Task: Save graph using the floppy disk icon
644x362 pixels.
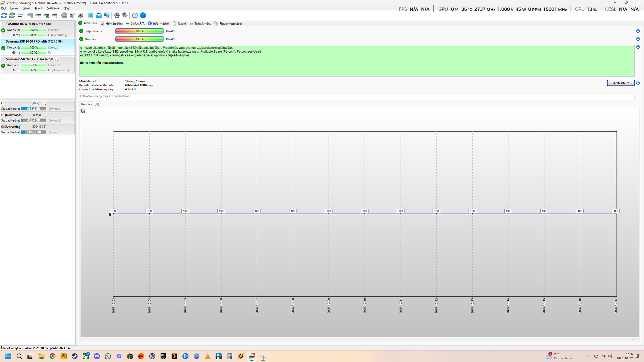Action: (83, 111)
